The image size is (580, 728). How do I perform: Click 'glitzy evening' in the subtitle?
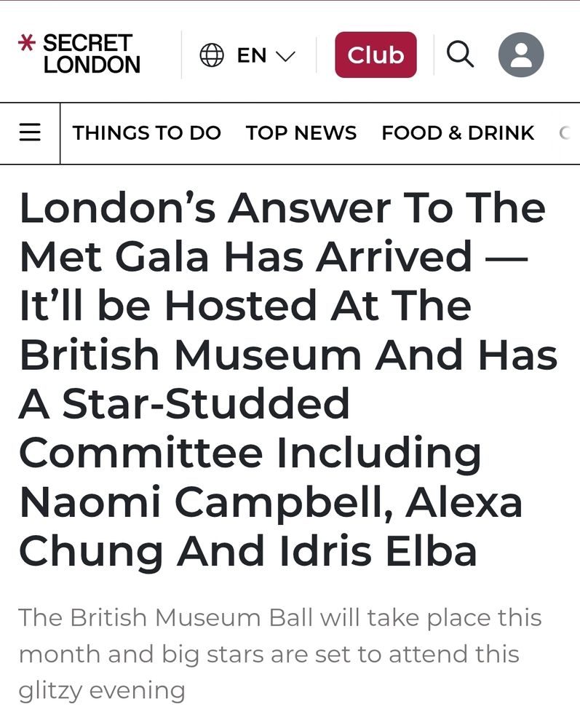(x=102, y=690)
